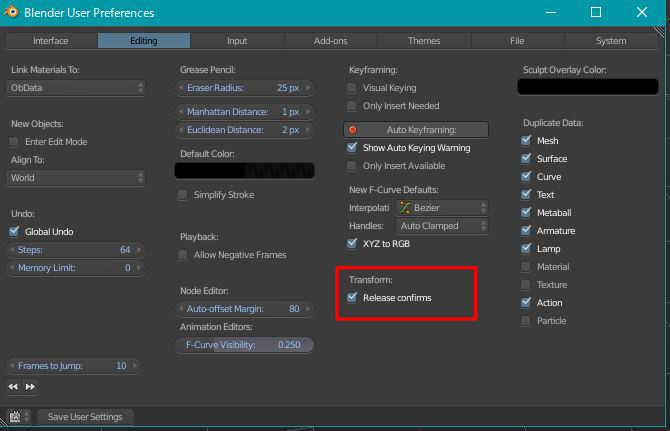Open the System tab
The image size is (670, 431).
tap(611, 41)
